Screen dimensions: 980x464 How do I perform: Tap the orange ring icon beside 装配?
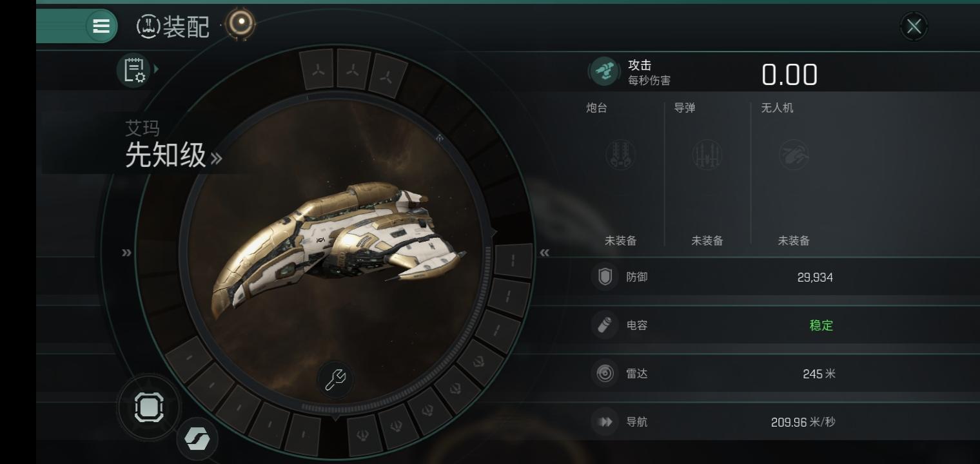(x=240, y=24)
